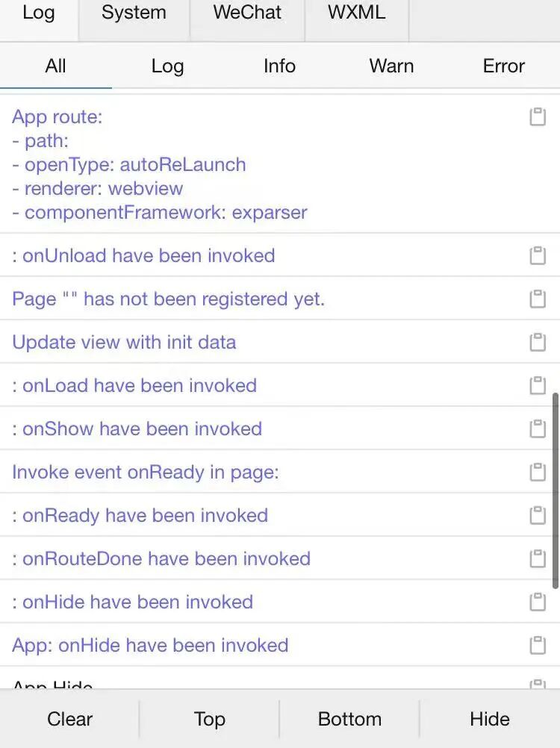560x748 pixels.
Task: Copy the onLoad invoked log entry
Action: pos(538,385)
